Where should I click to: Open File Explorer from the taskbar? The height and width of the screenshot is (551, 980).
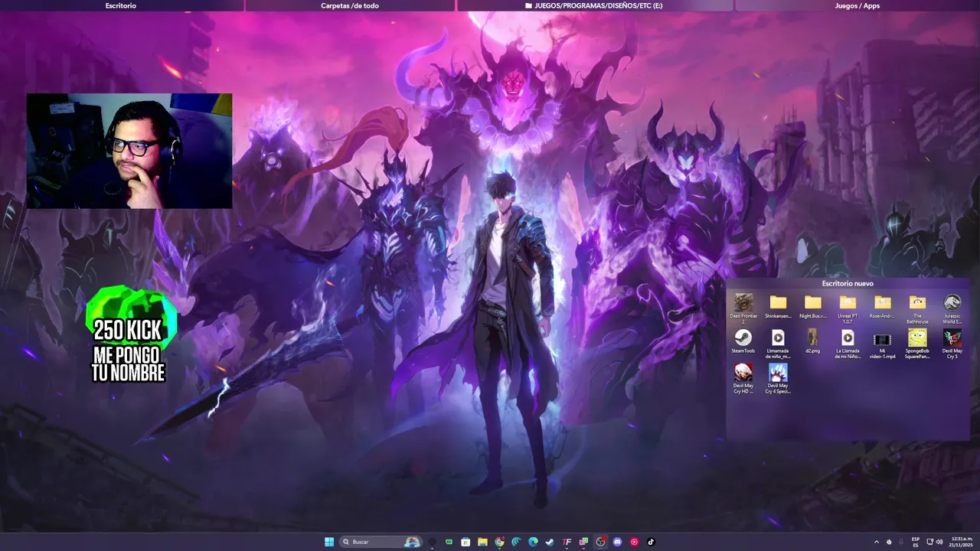click(482, 542)
